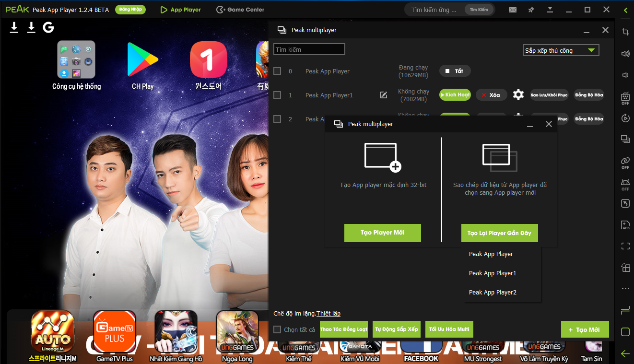Screen dimensions: 634x364
Task: Toggle the sync link OFF icon
Action: (x=625, y=163)
